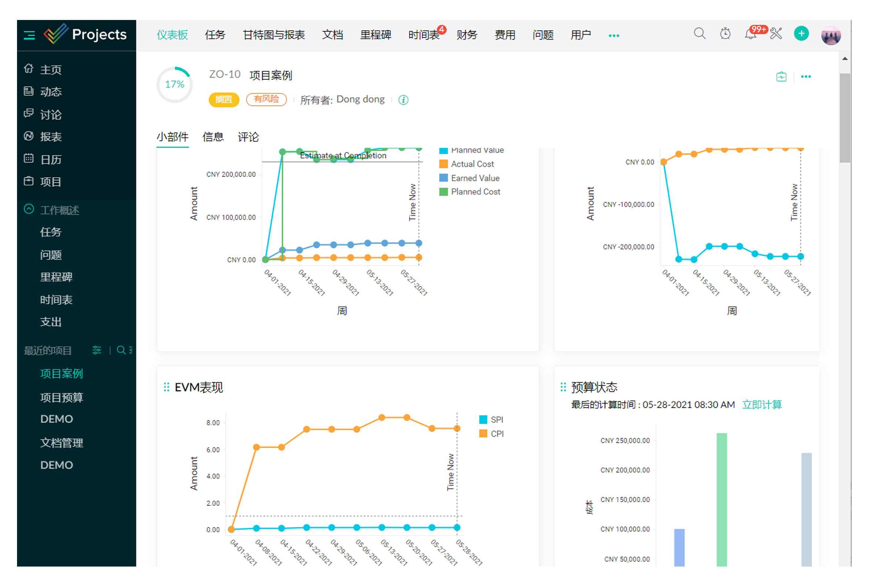Expand the top navigation more dots

(613, 36)
